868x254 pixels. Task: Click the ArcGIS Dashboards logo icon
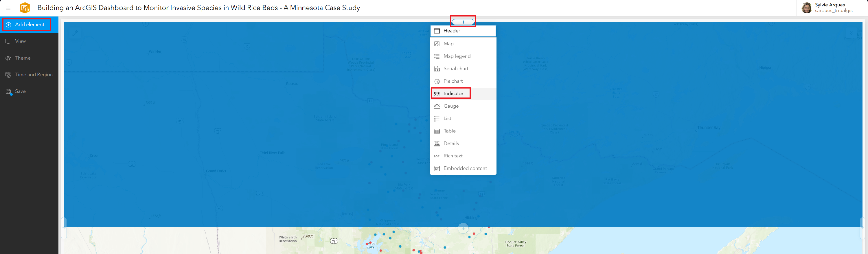tap(25, 8)
